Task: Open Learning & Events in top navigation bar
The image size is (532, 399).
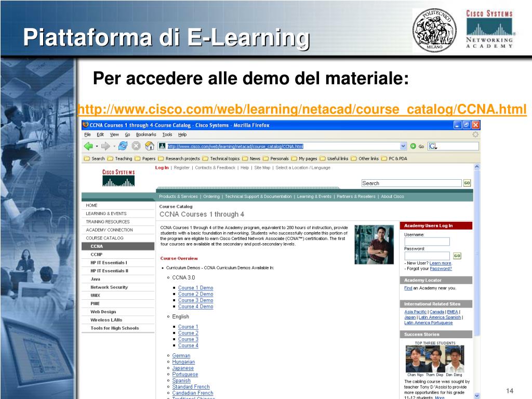Action: click(x=314, y=196)
